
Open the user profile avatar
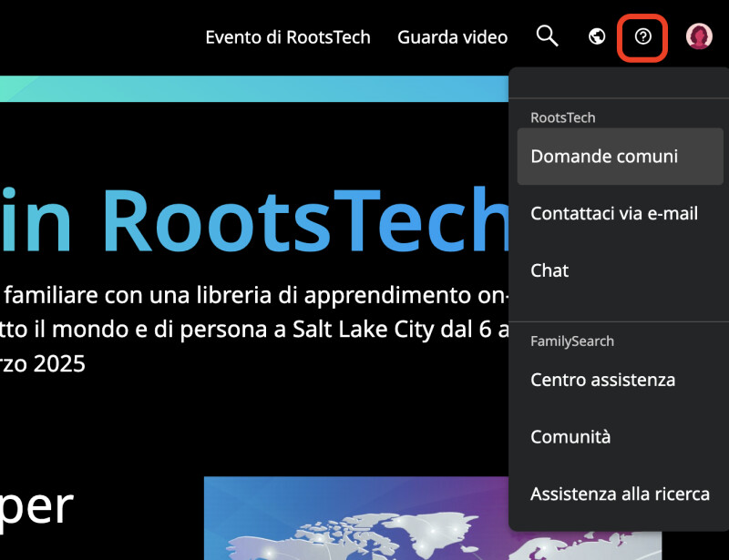click(x=699, y=36)
